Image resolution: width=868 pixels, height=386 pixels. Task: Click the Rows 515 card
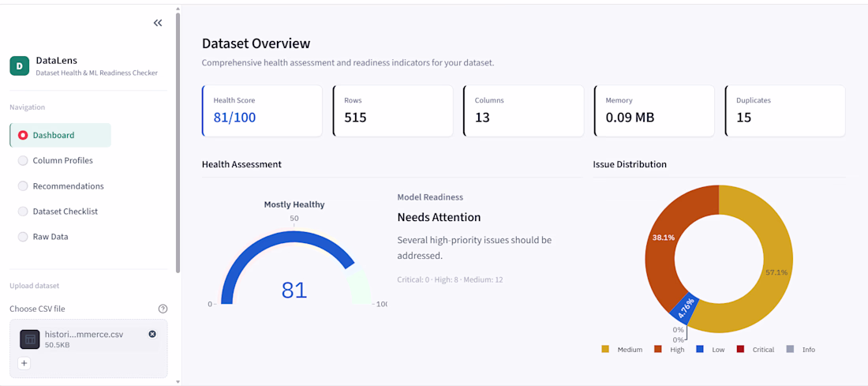tap(392, 111)
